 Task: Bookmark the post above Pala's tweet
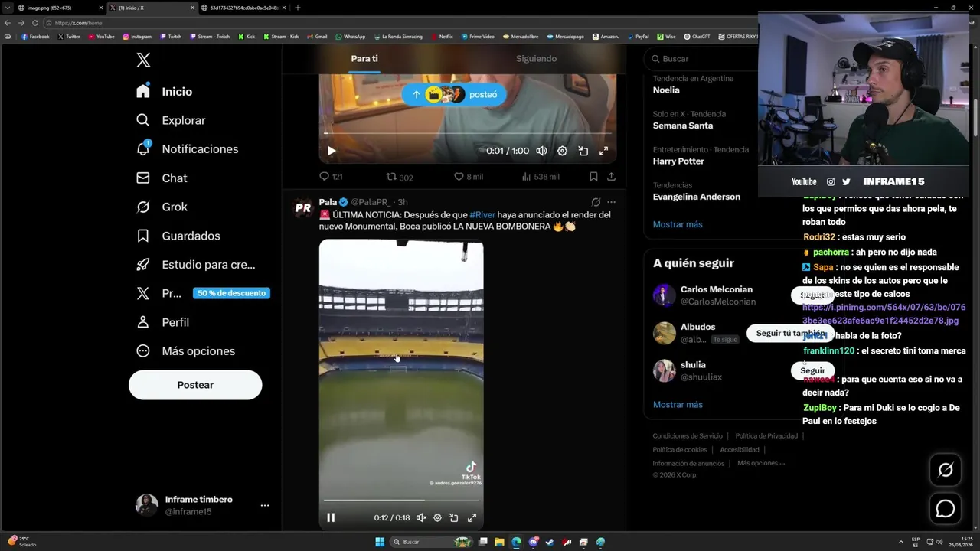point(593,177)
